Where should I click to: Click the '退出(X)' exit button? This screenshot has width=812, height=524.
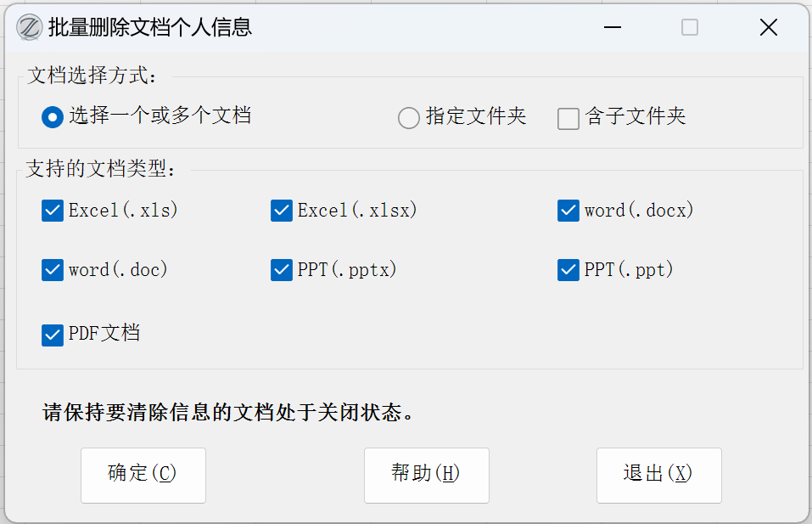[658, 475]
